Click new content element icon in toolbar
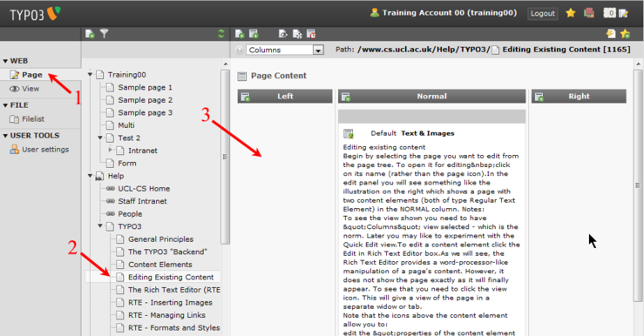 (x=254, y=34)
